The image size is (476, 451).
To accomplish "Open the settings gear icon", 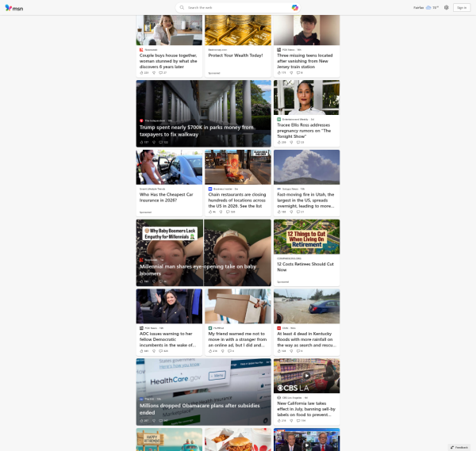I will click(x=446, y=8).
